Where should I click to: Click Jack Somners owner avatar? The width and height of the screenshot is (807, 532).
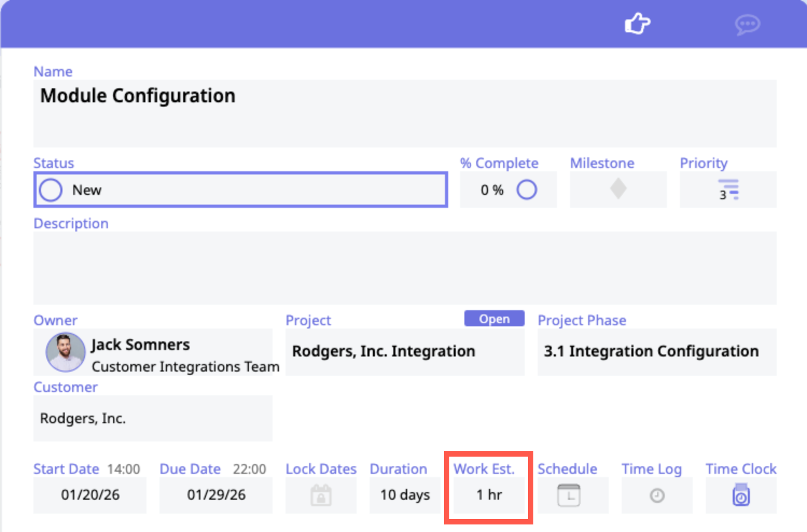pos(65,352)
